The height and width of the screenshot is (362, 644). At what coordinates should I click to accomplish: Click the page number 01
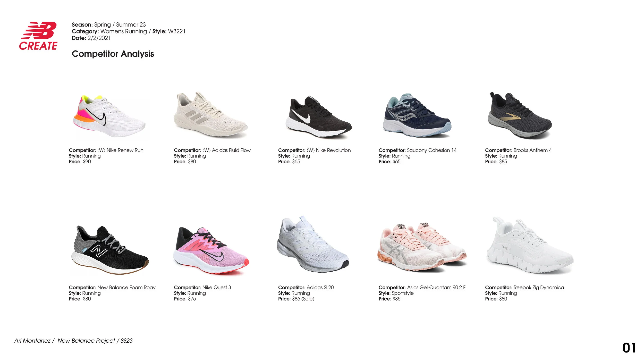[x=629, y=348]
